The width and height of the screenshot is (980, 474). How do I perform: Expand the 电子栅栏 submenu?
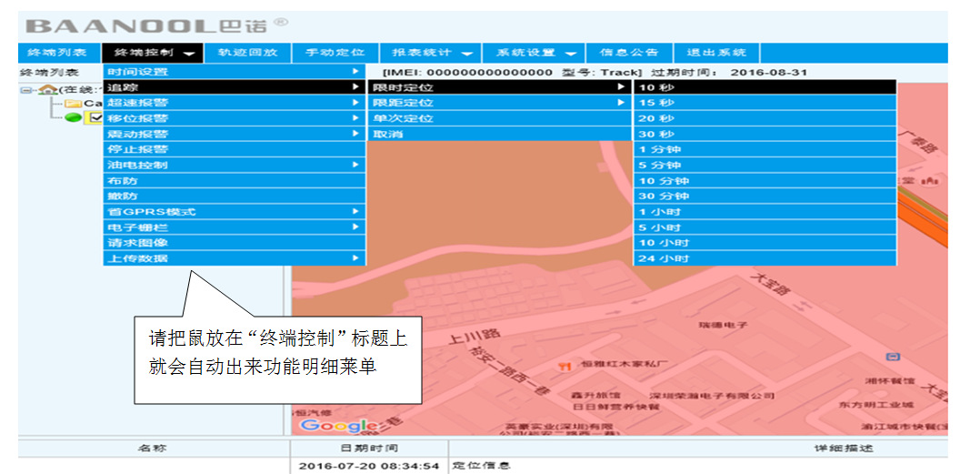pos(235,227)
